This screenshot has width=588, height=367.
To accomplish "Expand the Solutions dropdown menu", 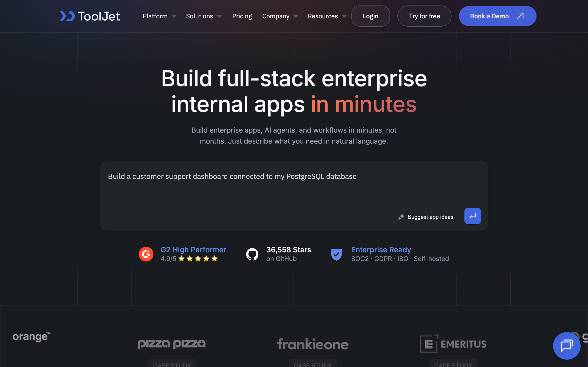I will tap(204, 16).
